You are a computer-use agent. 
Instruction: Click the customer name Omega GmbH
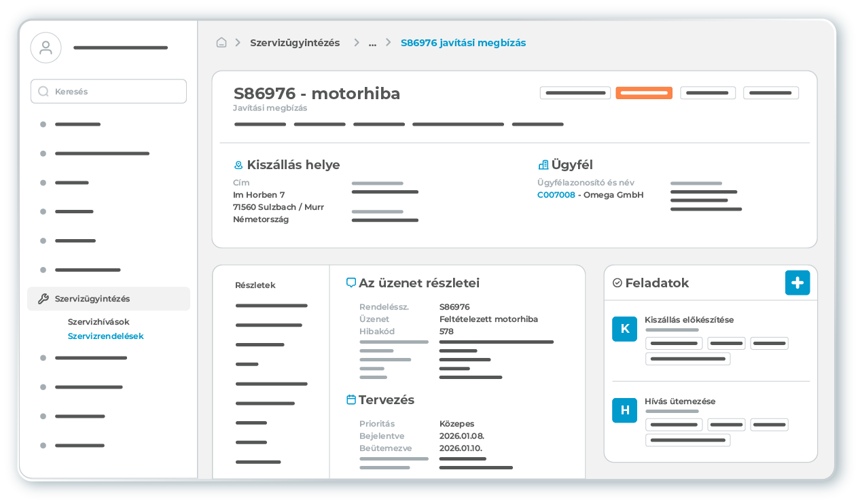point(613,195)
